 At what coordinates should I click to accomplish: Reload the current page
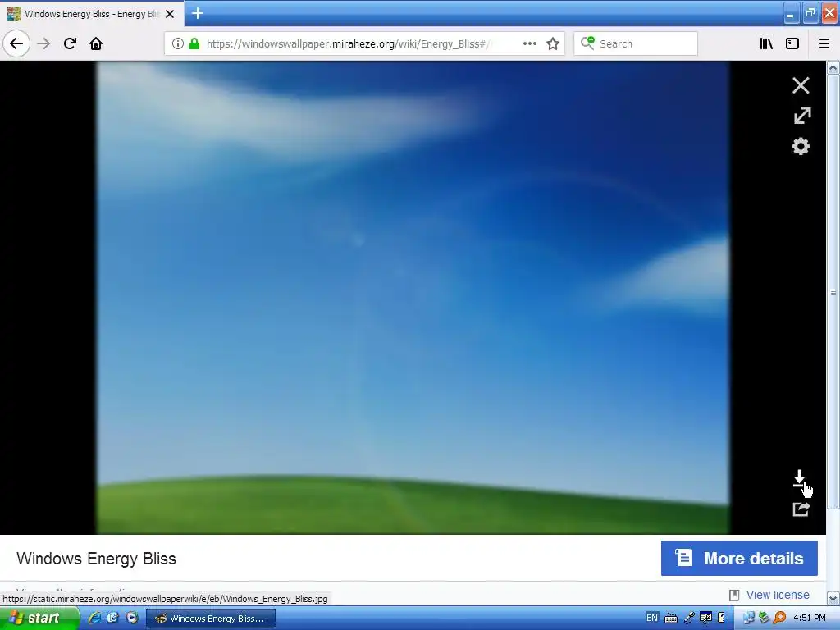(70, 44)
